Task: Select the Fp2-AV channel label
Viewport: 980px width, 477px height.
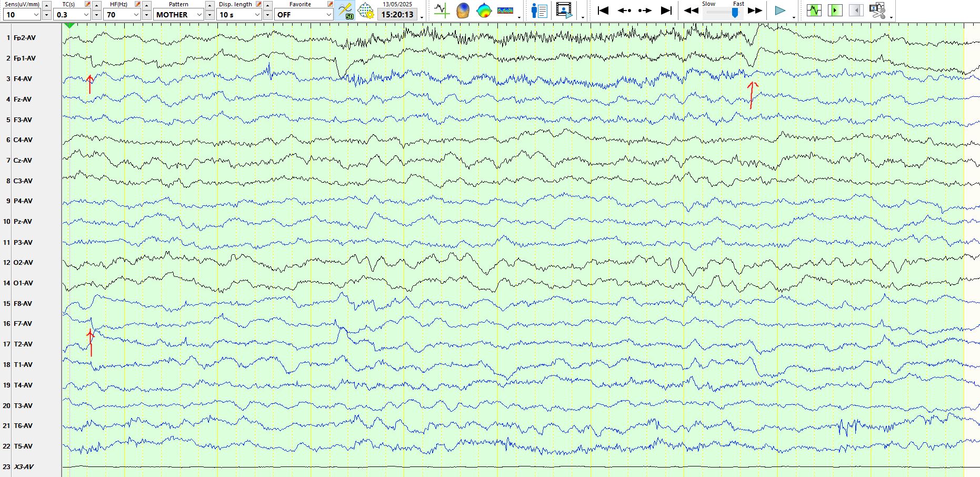Action: [x=25, y=38]
